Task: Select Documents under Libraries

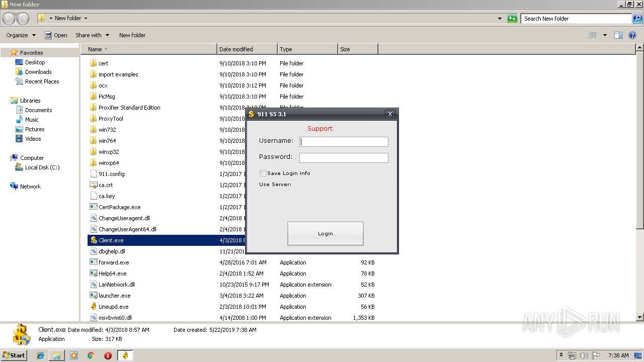Action: (x=39, y=110)
